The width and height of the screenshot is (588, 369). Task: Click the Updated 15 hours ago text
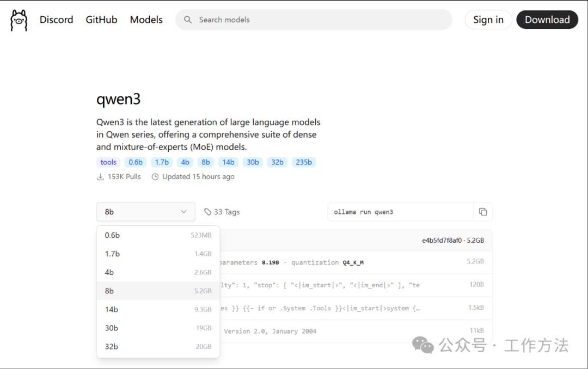click(198, 177)
